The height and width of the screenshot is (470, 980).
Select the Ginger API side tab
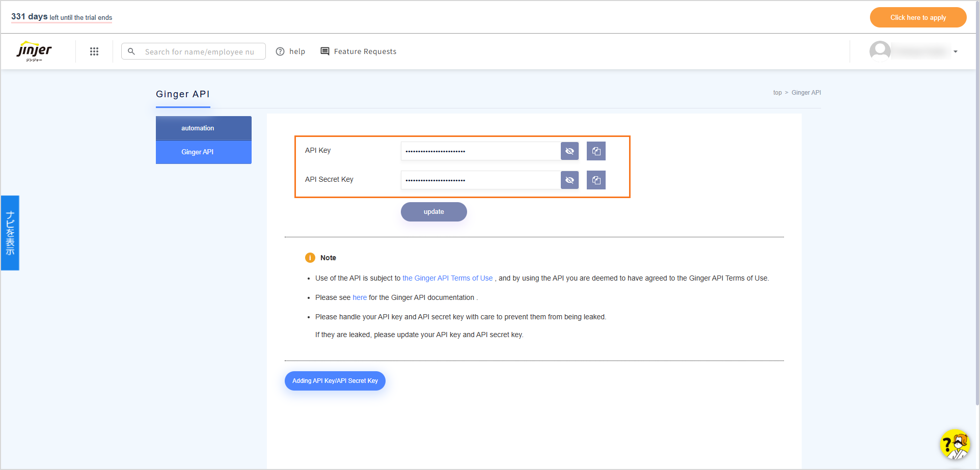point(204,152)
